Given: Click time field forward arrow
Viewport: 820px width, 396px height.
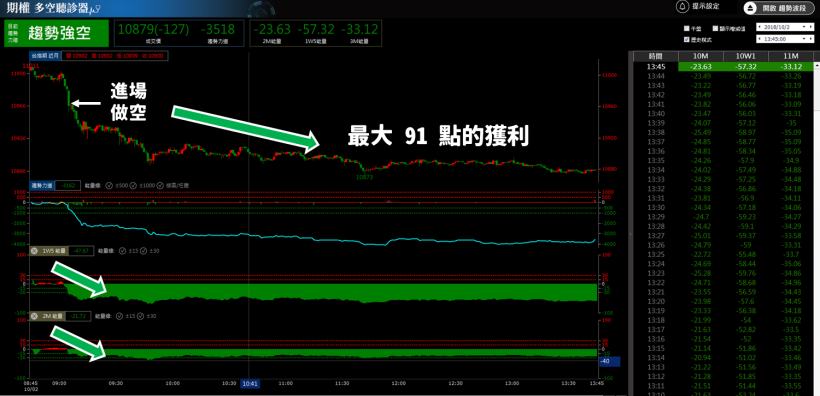Looking at the screenshot, I should pos(811,39).
